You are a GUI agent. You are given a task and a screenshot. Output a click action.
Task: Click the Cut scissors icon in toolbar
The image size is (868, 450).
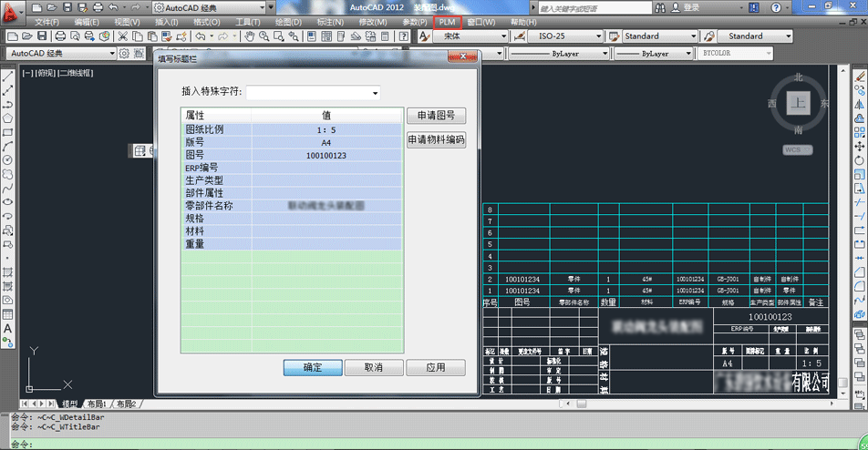pyautogui.click(x=121, y=36)
